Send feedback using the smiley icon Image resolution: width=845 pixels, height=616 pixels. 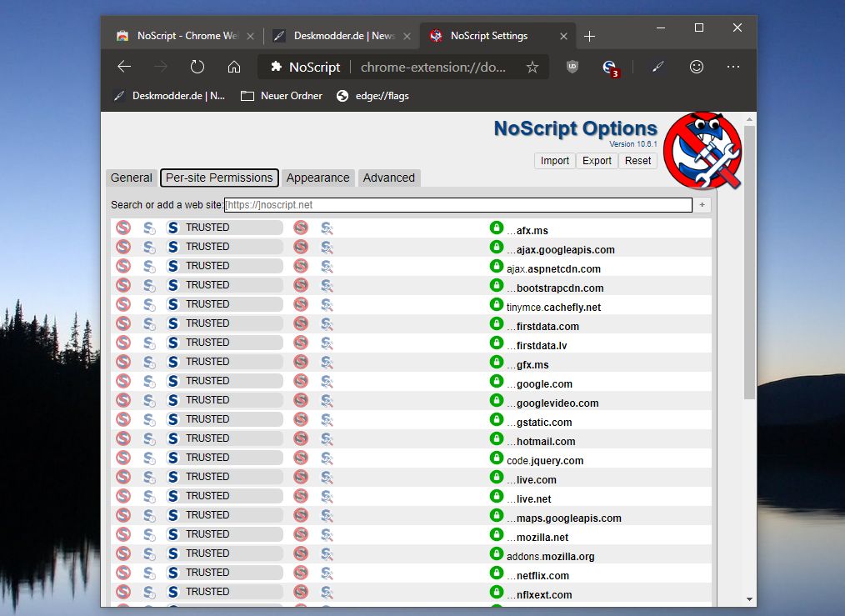pos(697,67)
